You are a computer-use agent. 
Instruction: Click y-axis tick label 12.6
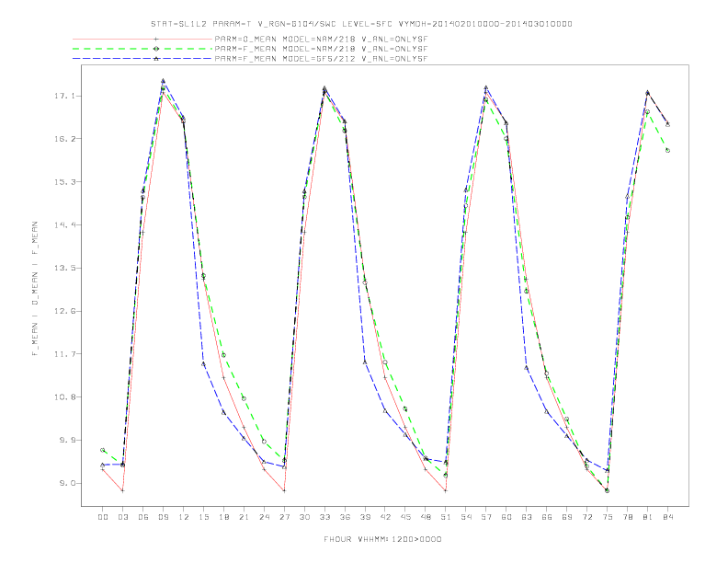tap(64, 311)
